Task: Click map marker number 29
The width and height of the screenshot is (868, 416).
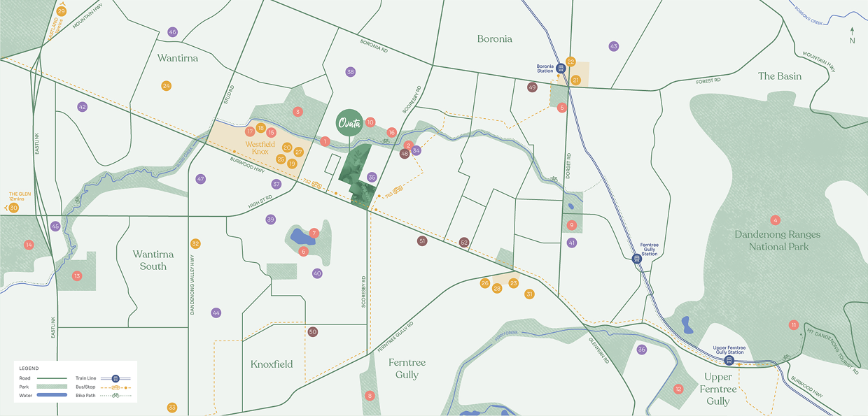Action: (x=61, y=10)
